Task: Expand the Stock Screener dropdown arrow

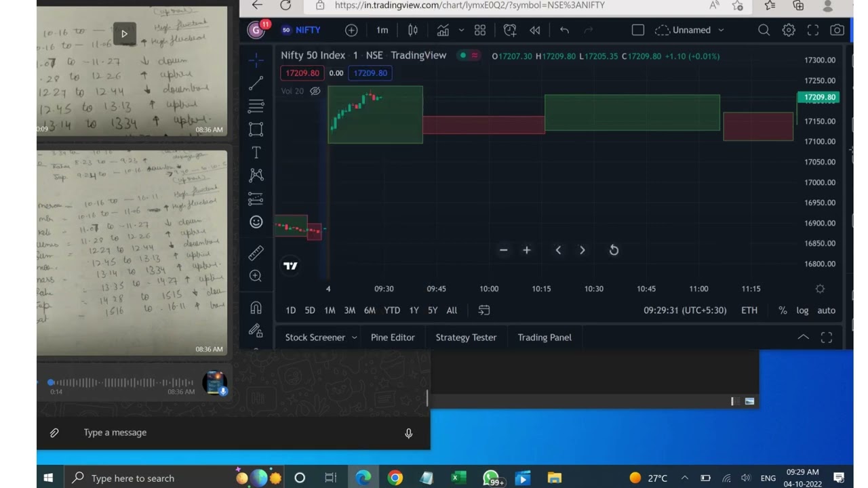Action: point(354,338)
